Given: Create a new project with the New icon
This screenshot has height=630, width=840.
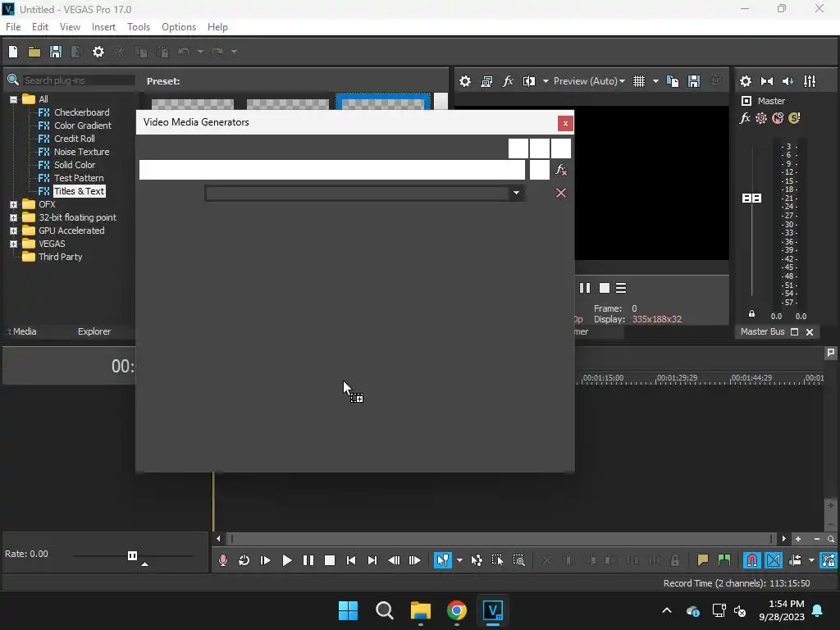Looking at the screenshot, I should [x=13, y=52].
